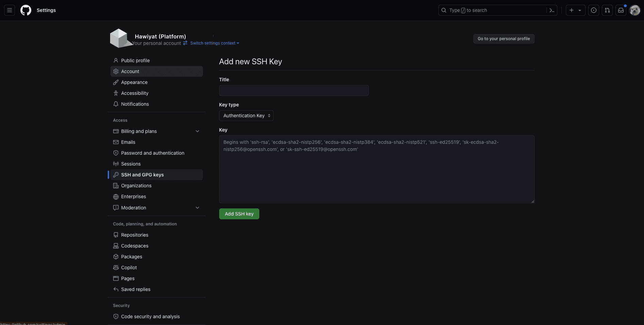Open the notifications inbox icon
This screenshot has width=644, height=325.
[x=621, y=10]
